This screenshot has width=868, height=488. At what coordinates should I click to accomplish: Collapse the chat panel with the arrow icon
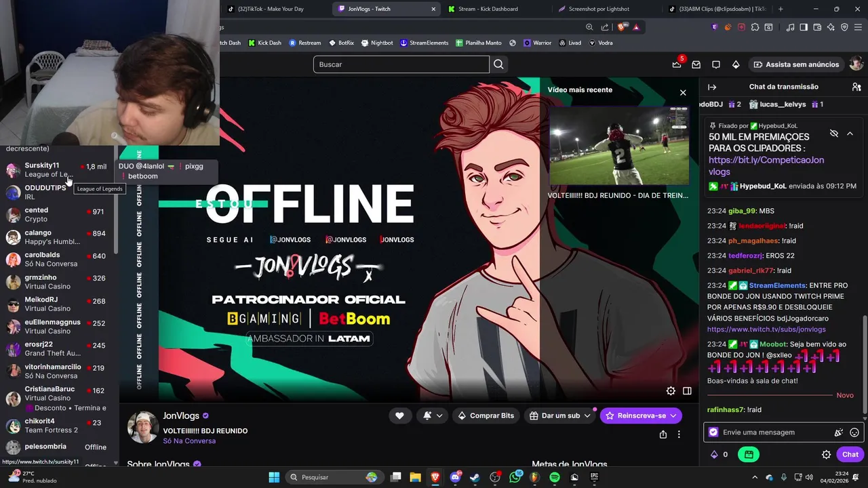(712, 87)
